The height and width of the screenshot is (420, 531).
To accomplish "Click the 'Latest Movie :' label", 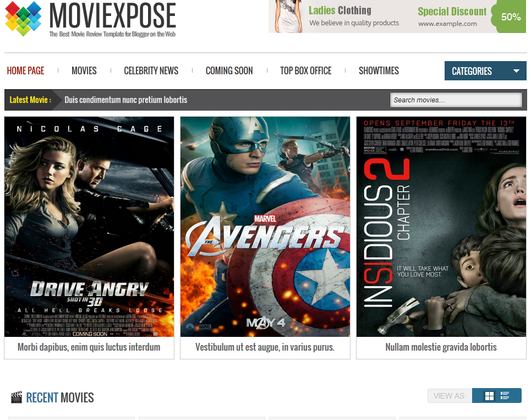I will coord(30,100).
